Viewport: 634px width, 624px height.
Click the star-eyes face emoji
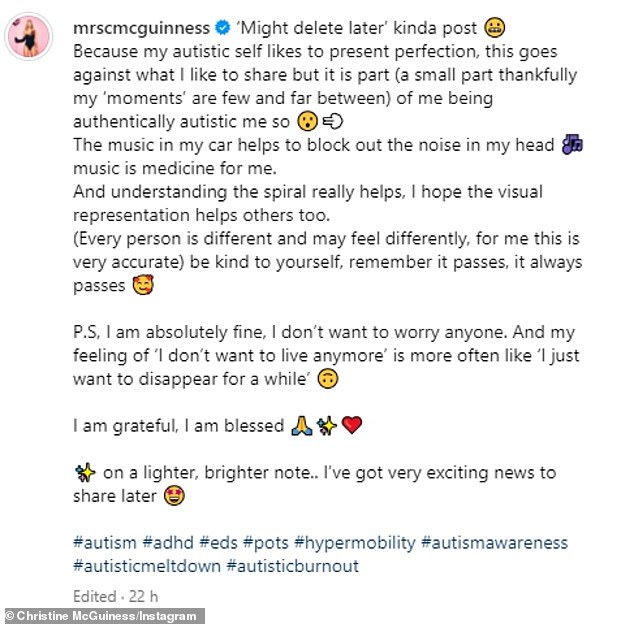click(174, 495)
